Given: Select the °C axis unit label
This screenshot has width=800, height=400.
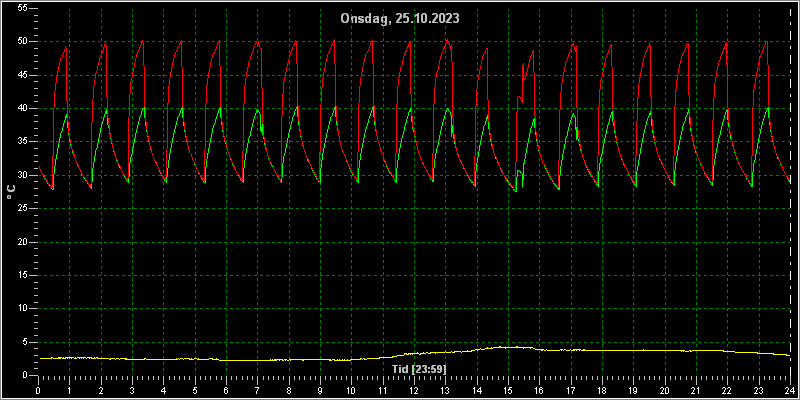Looking at the screenshot, I should (x=11, y=192).
